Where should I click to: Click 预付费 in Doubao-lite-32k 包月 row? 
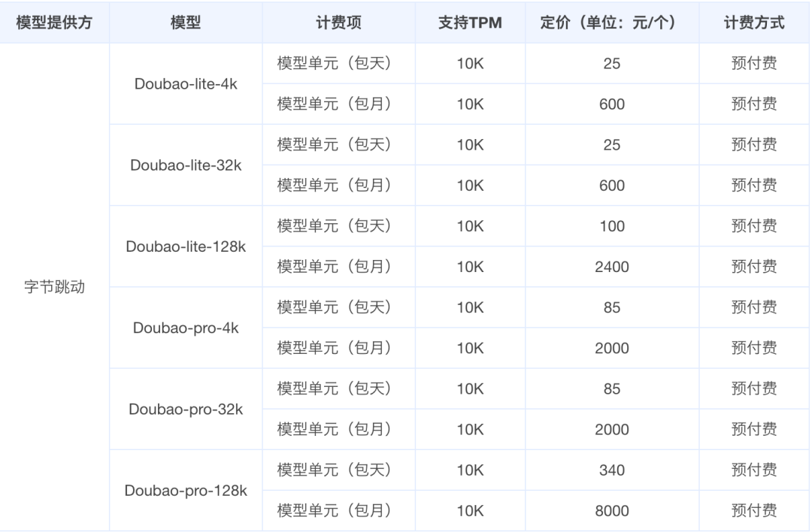click(754, 186)
